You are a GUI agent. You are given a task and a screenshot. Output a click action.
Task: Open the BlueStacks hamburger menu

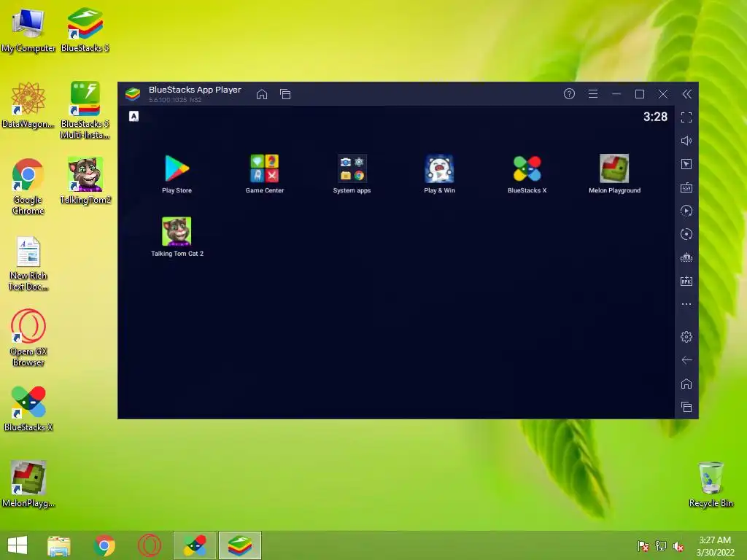(x=592, y=94)
